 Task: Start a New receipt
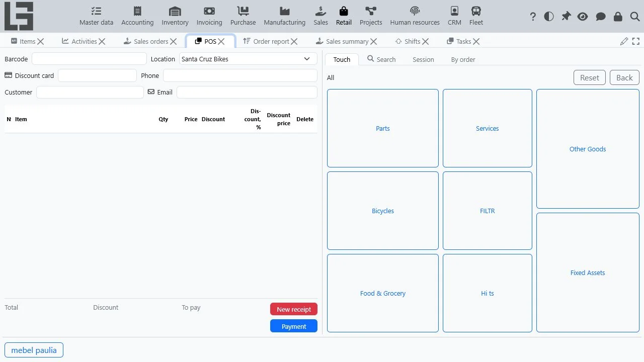click(x=294, y=309)
